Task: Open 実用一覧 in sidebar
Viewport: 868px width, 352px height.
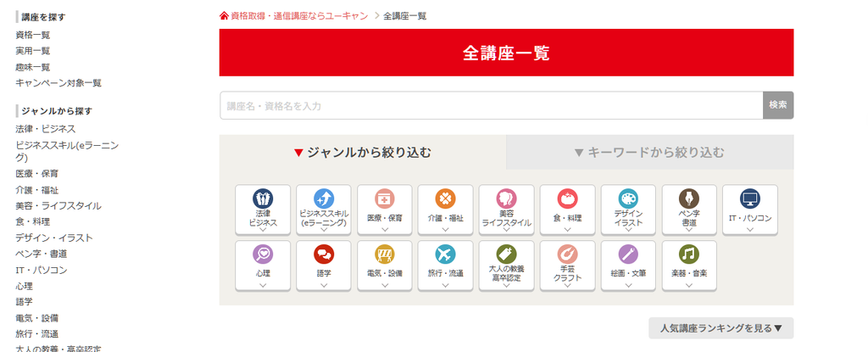Action: (33, 51)
